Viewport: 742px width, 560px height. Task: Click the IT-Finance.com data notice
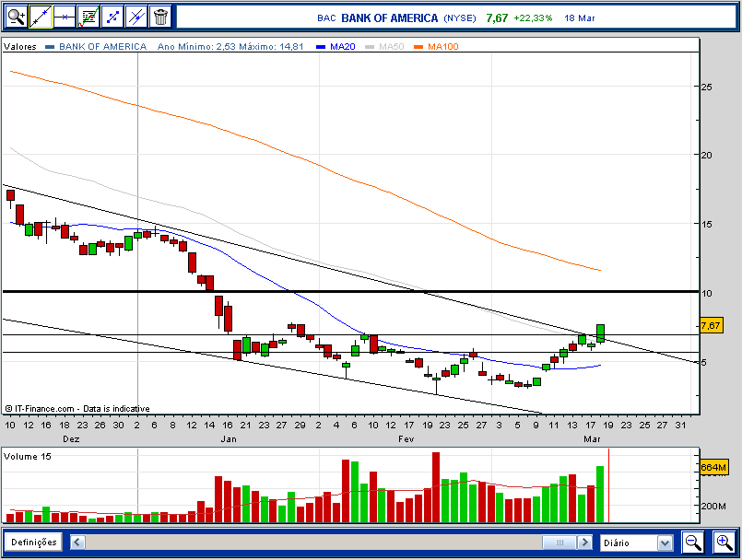point(77,409)
